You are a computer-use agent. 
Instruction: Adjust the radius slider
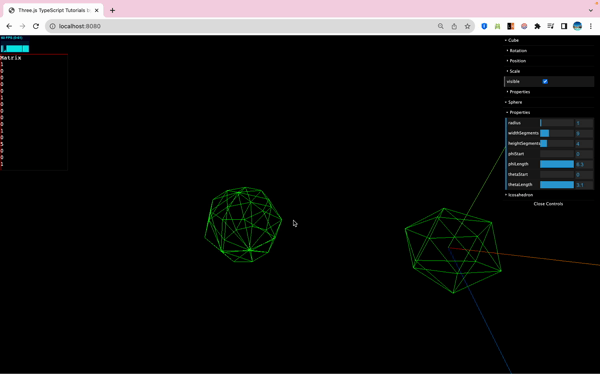pyautogui.click(x=557, y=123)
